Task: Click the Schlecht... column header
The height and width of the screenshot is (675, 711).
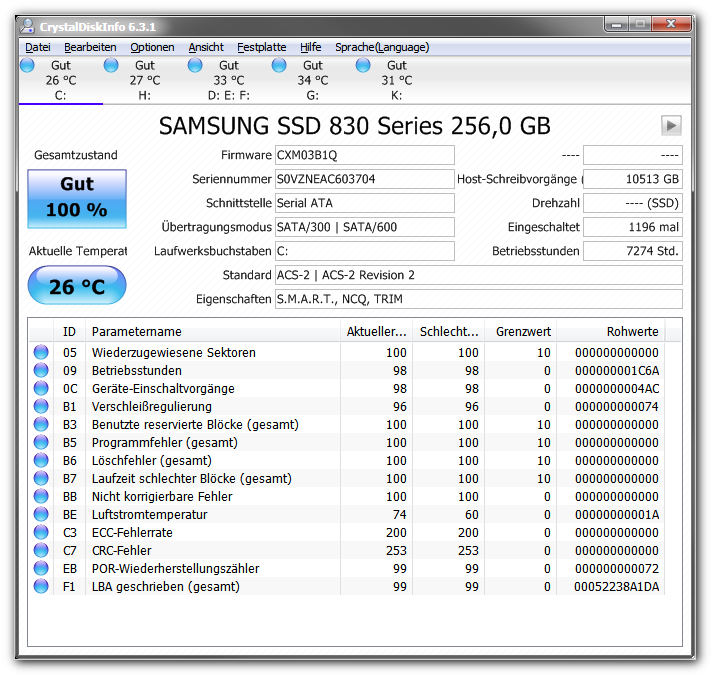Action: [x=448, y=332]
